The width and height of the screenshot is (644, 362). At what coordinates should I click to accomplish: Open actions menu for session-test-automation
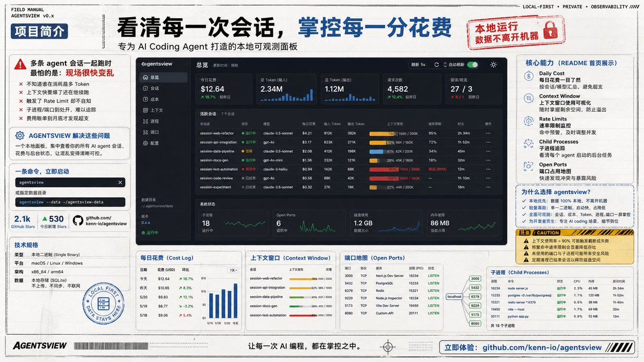[x=488, y=169]
